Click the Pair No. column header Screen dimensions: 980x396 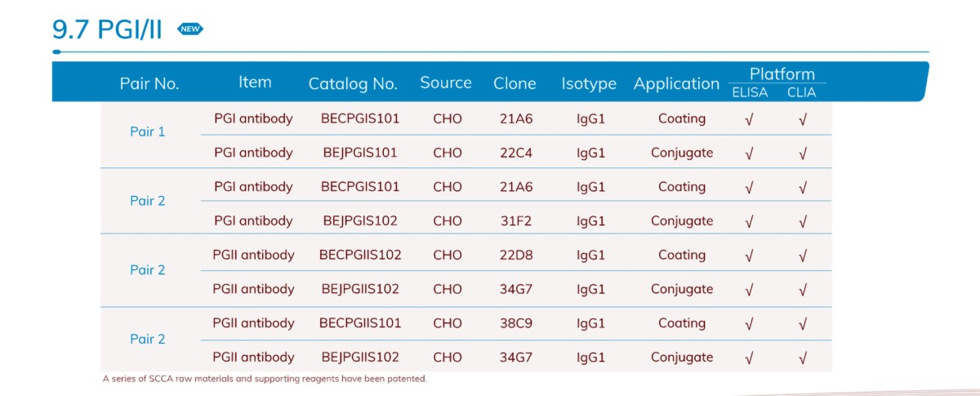[149, 83]
